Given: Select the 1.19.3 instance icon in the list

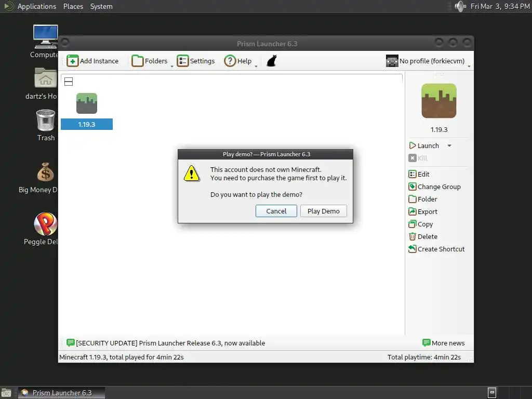Looking at the screenshot, I should [87, 103].
